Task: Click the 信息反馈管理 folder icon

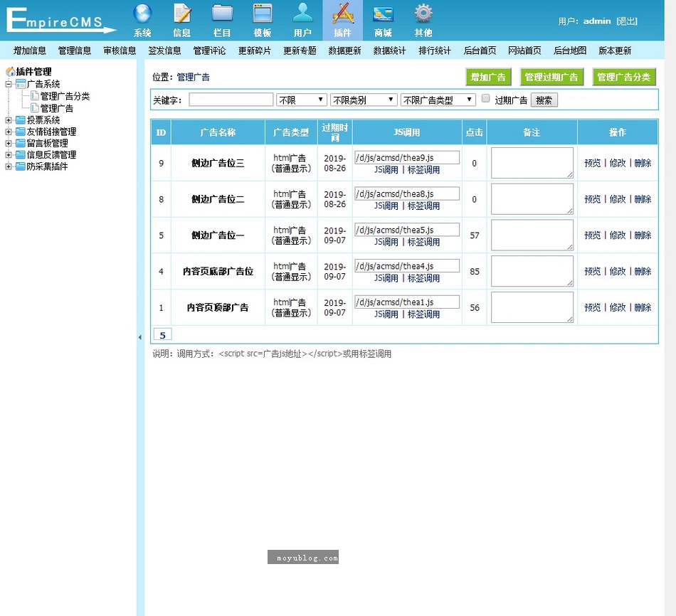Action: pyautogui.click(x=21, y=155)
